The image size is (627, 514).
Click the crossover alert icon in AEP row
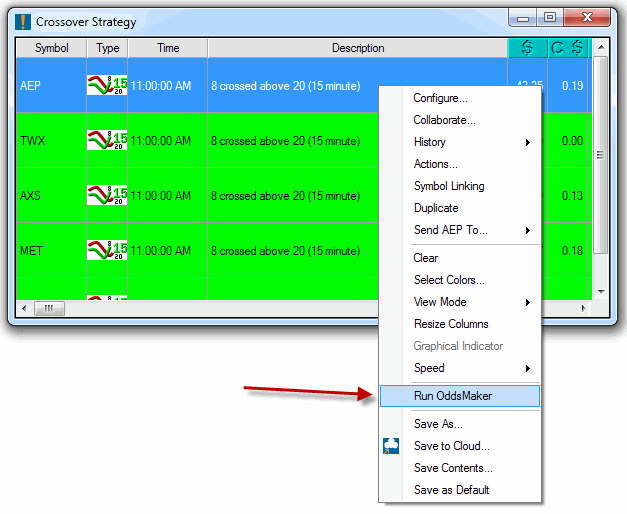pos(107,86)
